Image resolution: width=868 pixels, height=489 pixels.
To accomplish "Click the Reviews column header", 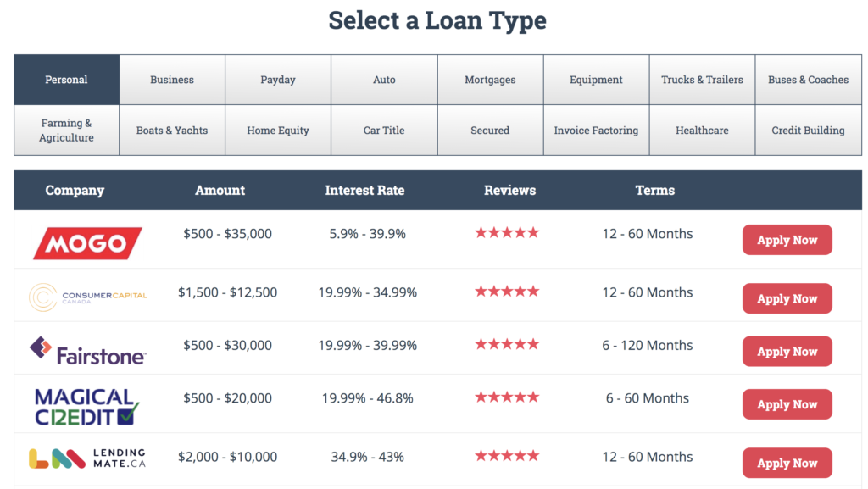I will click(x=509, y=191).
